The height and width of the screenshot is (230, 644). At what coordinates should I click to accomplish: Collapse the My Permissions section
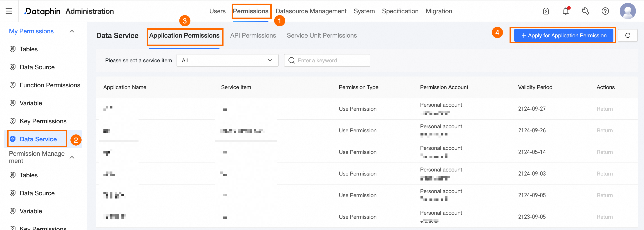[x=72, y=31]
